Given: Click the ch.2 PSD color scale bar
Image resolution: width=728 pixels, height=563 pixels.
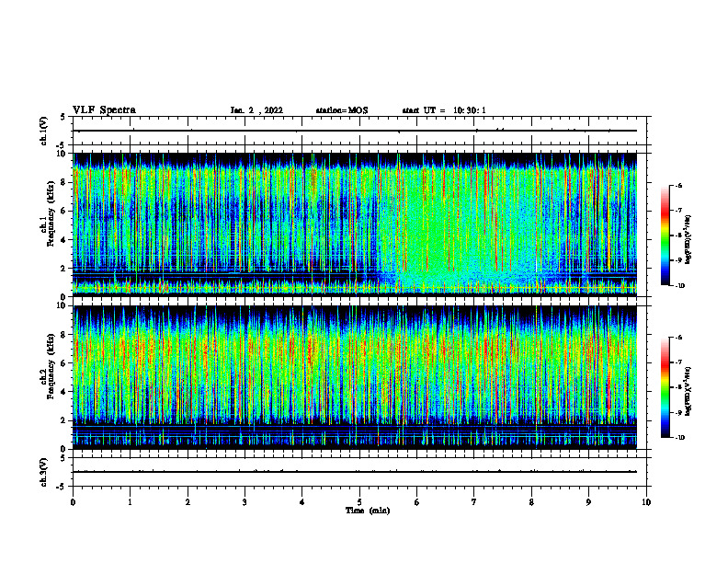Looking at the screenshot, I should [665, 387].
